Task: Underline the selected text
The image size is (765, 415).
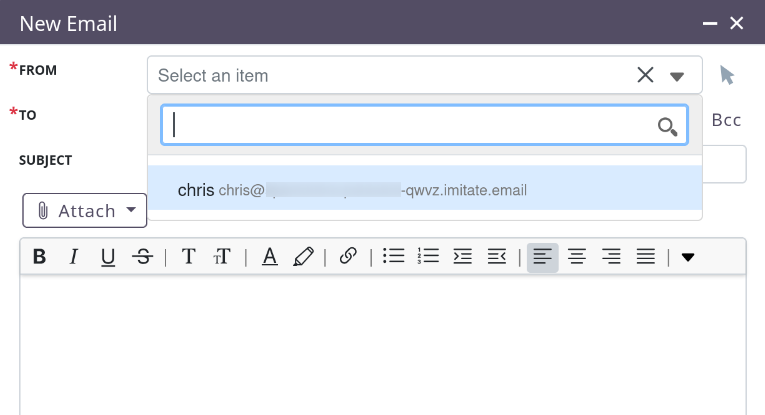Action: pos(108,257)
